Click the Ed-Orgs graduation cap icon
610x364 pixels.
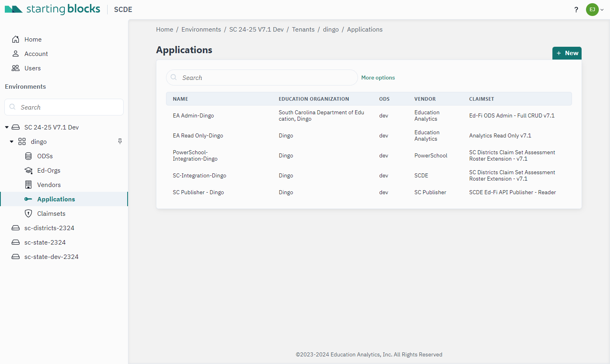coord(28,170)
